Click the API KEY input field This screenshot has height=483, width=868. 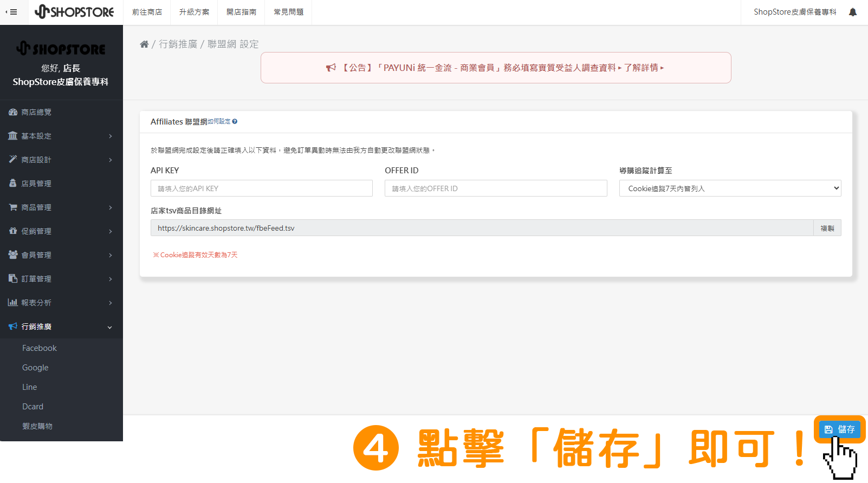(261, 188)
